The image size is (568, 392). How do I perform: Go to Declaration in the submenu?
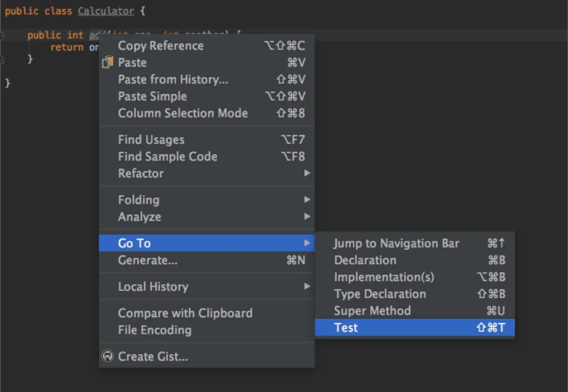tap(365, 260)
